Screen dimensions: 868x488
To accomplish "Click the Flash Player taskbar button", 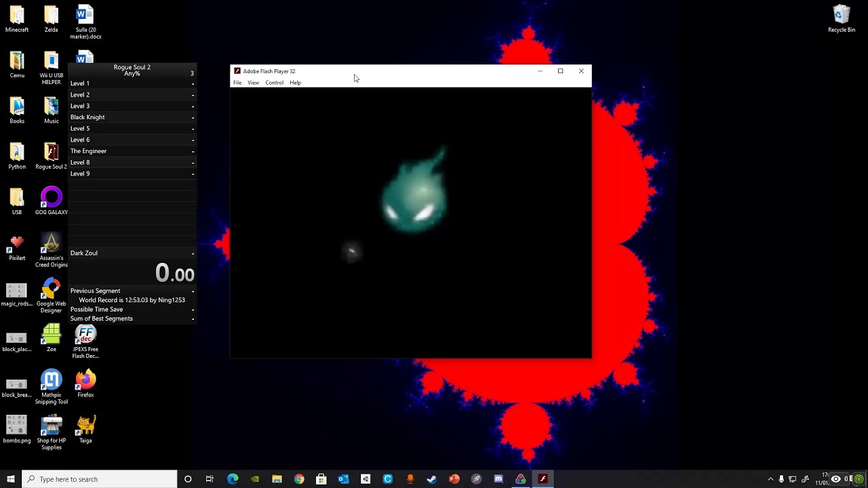I will click(542, 479).
